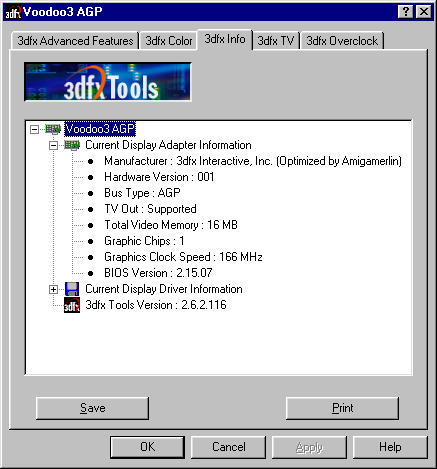The image size is (437, 469).
Task: Switch to the 3dfx Advanced Features tab
Action: 75,41
